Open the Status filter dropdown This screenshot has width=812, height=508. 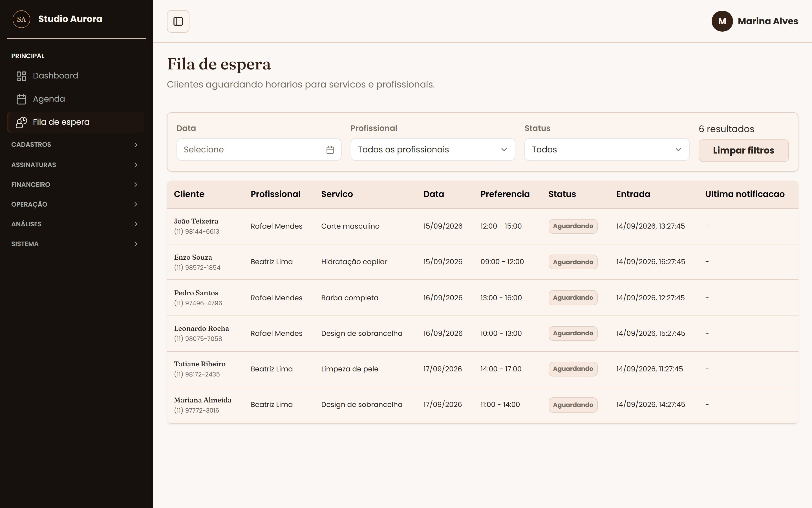coord(607,150)
